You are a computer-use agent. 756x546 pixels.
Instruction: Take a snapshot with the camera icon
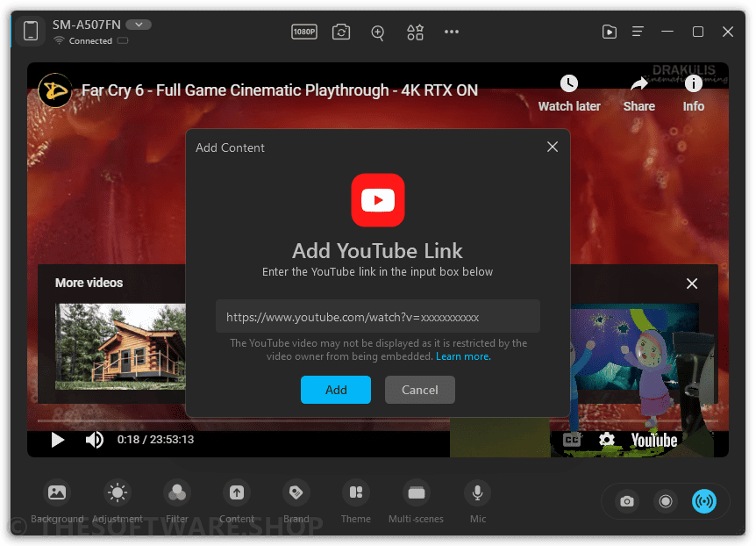coord(627,501)
